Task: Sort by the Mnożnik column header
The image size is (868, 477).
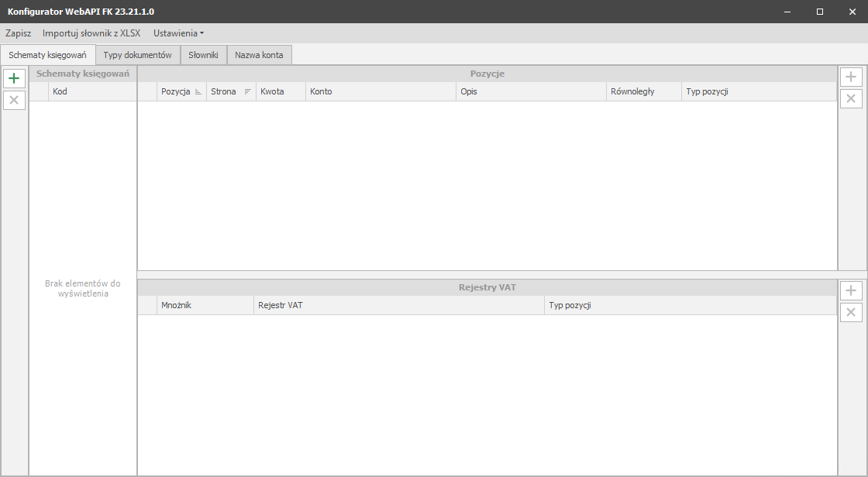Action: click(205, 305)
